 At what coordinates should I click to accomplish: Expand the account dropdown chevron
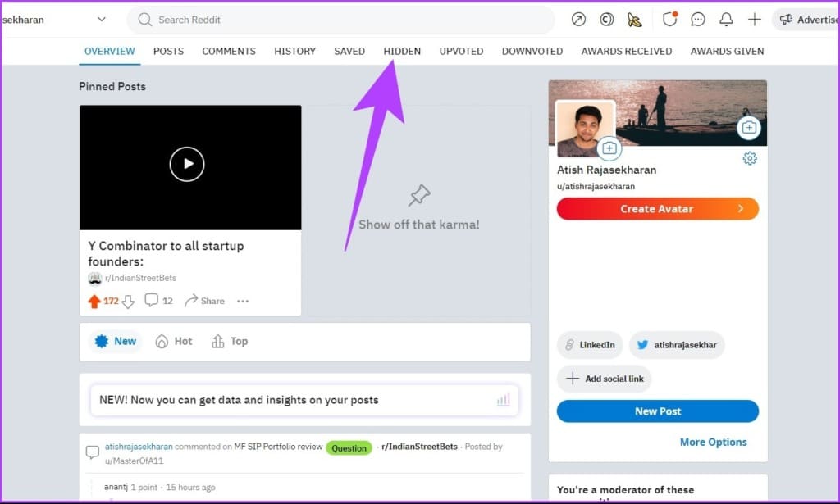pos(101,20)
